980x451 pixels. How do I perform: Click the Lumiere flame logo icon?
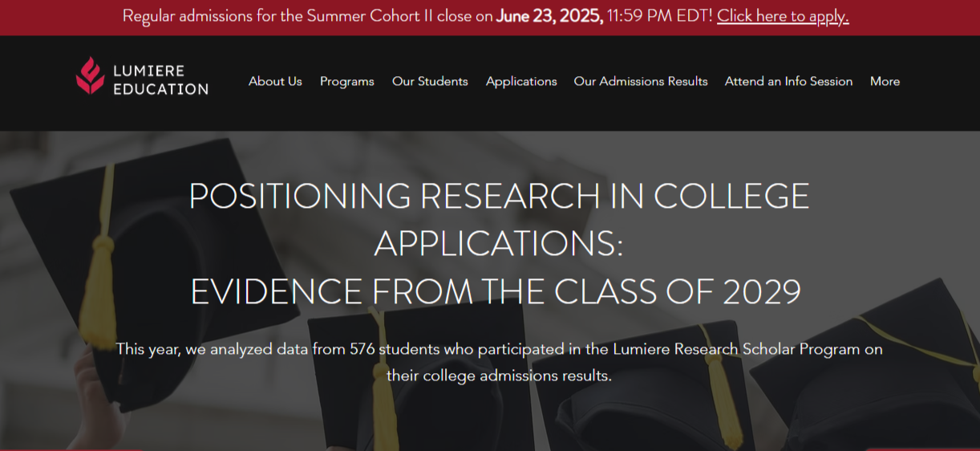(90, 75)
